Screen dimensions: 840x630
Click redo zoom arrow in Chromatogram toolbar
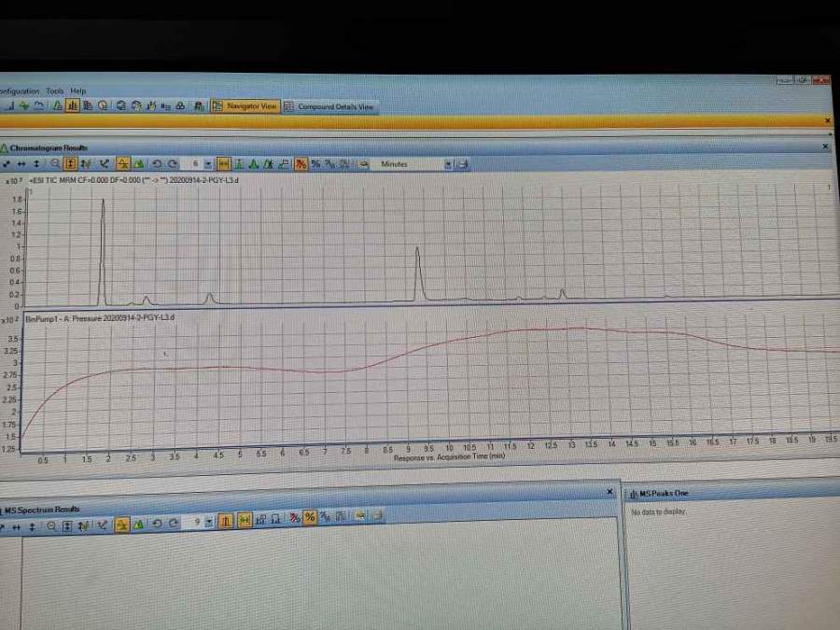tap(172, 164)
